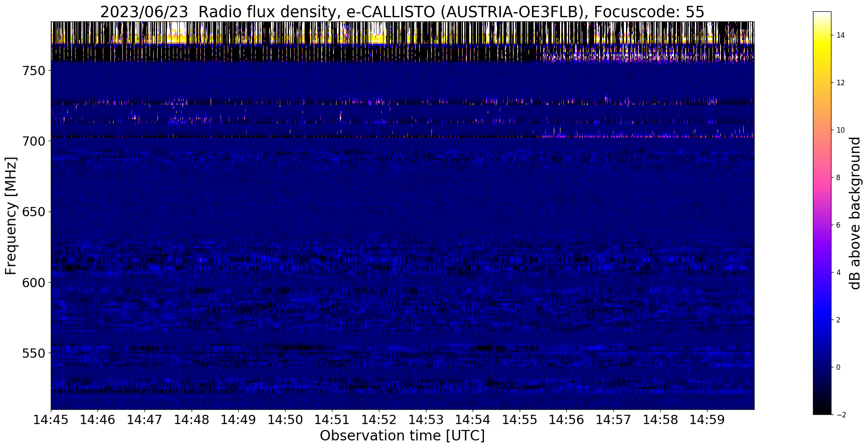This screenshot has width=868, height=448.
Task: Click the 550 frequency tick label
Action: [34, 353]
